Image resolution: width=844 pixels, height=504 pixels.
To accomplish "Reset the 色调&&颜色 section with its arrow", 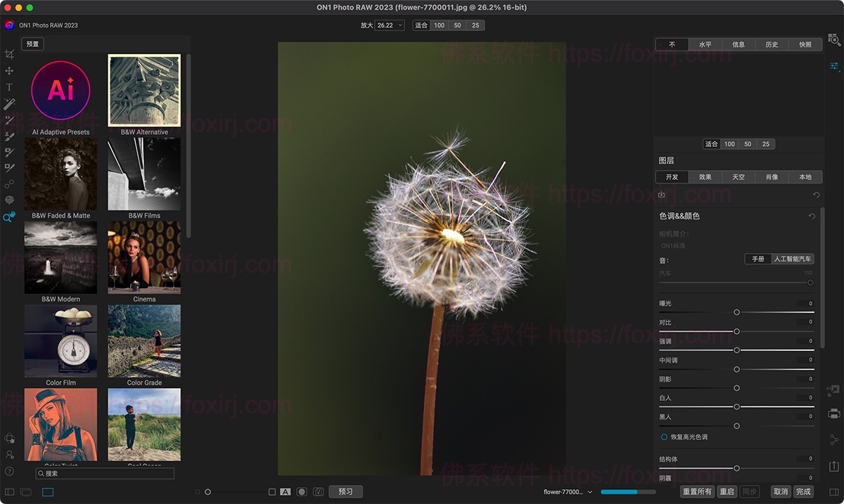I will click(812, 217).
